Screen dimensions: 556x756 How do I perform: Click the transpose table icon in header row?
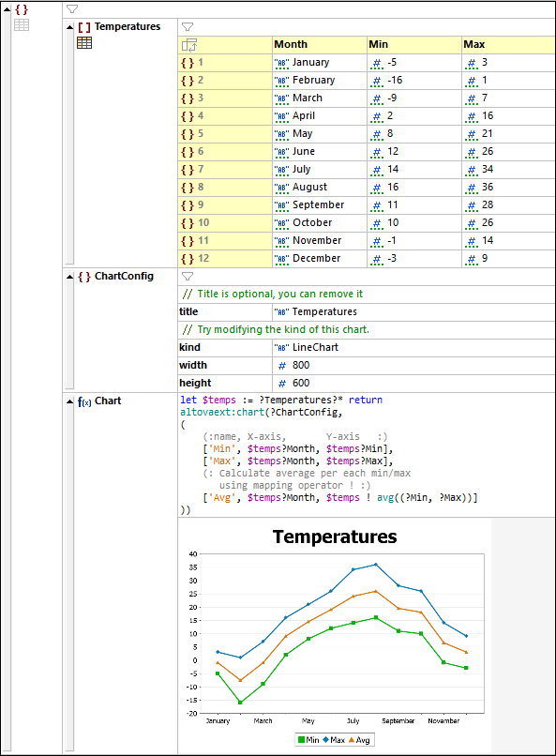(x=189, y=45)
